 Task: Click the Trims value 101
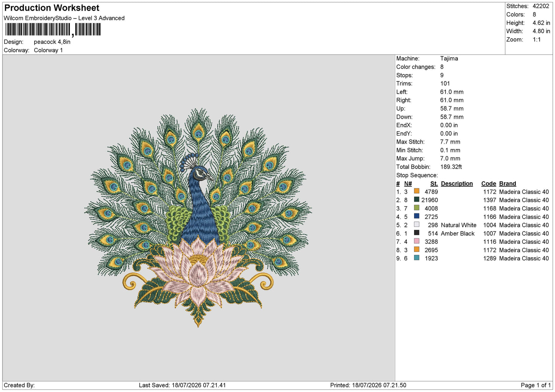click(x=445, y=83)
